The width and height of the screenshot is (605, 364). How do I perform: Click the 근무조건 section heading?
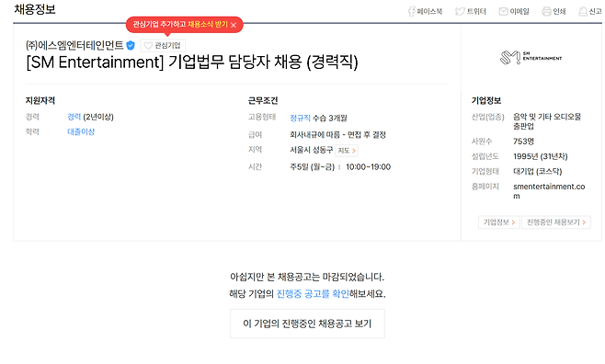263,100
